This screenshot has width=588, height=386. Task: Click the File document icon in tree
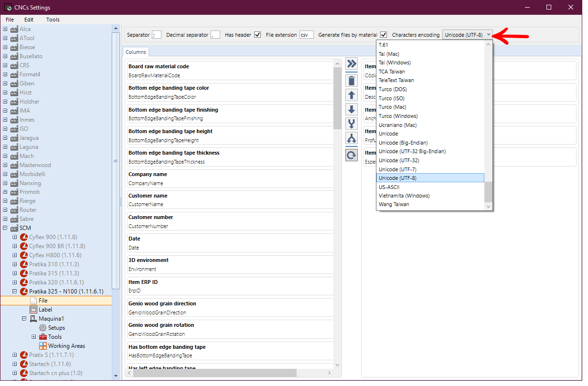[x=33, y=301]
